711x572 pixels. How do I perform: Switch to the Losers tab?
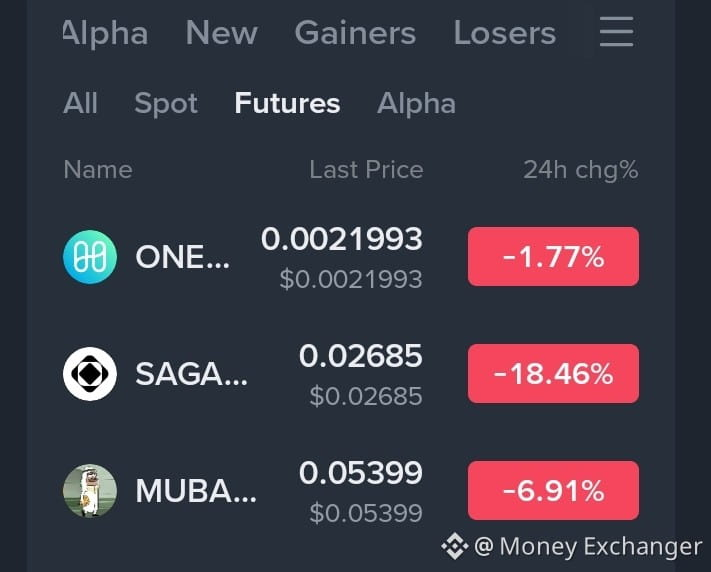coord(505,33)
